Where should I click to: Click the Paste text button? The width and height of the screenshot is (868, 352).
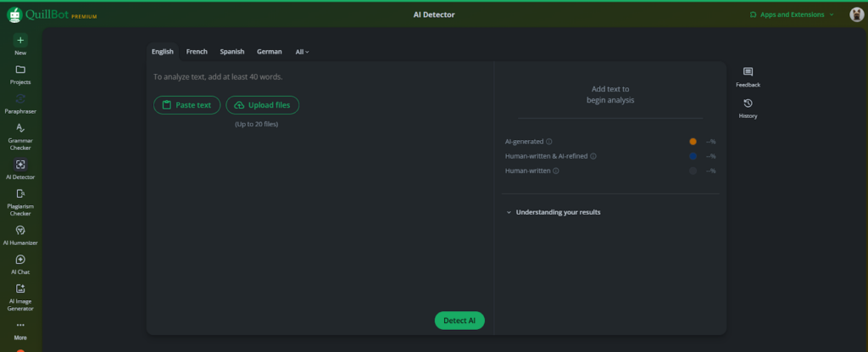coord(187,105)
